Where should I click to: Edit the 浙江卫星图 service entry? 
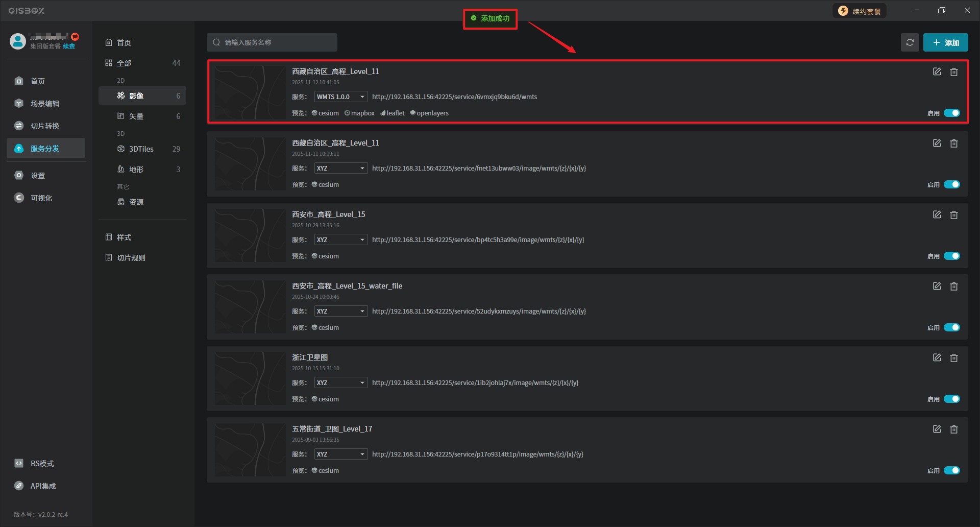point(937,358)
